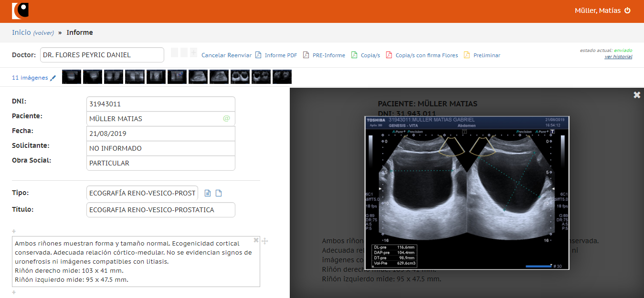The width and height of the screenshot is (644, 298).
Task: Open the yellow Preliminar document
Action: click(486, 55)
